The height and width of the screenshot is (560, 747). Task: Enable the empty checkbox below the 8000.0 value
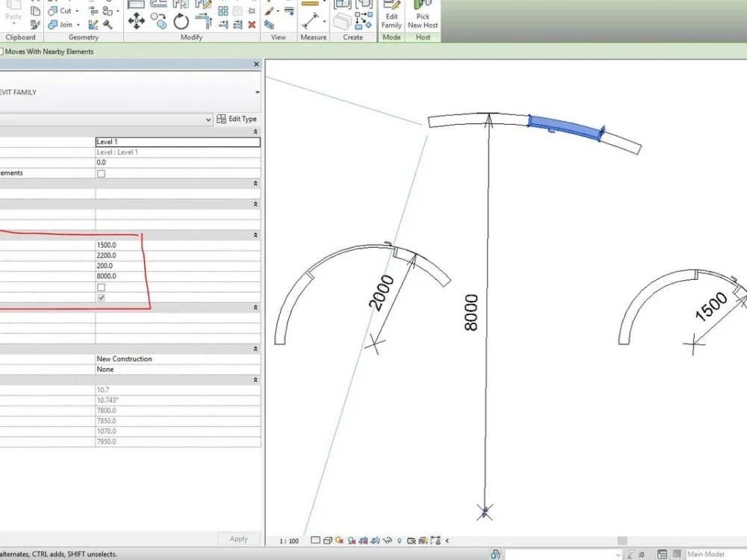click(101, 287)
